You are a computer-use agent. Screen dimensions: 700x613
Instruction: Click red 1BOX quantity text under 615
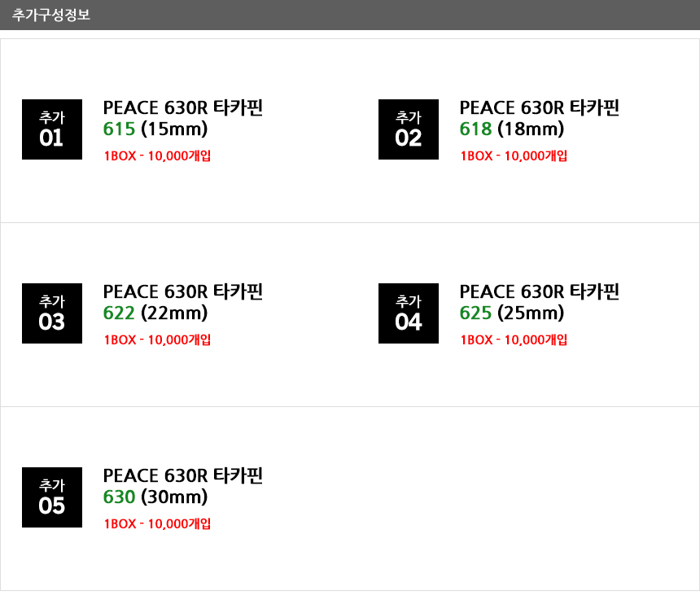[x=157, y=155]
